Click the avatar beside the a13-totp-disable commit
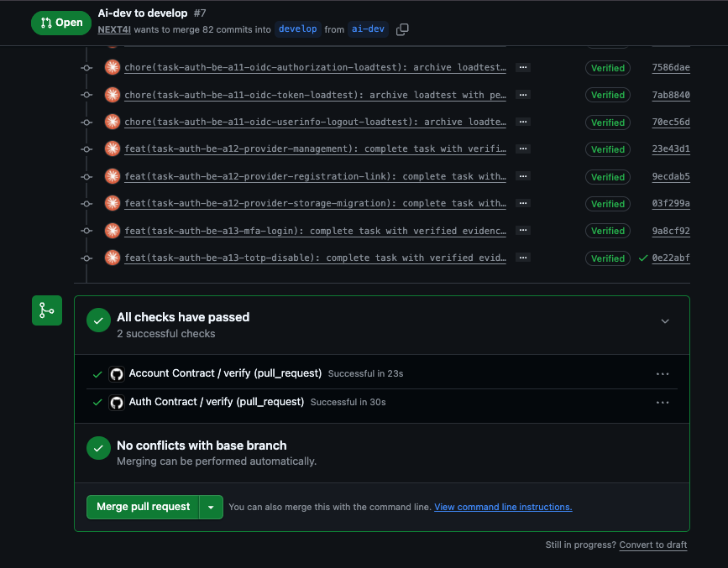The image size is (728, 568). point(113,258)
